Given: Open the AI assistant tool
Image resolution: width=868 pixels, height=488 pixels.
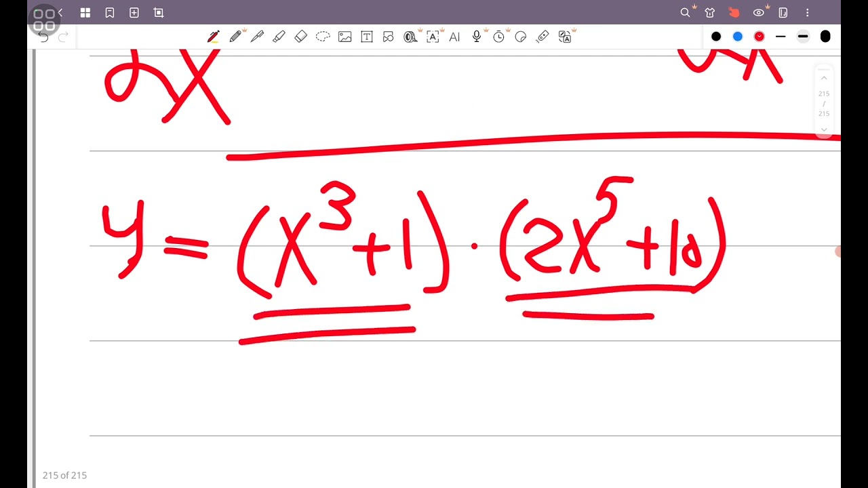Looking at the screenshot, I should (454, 37).
